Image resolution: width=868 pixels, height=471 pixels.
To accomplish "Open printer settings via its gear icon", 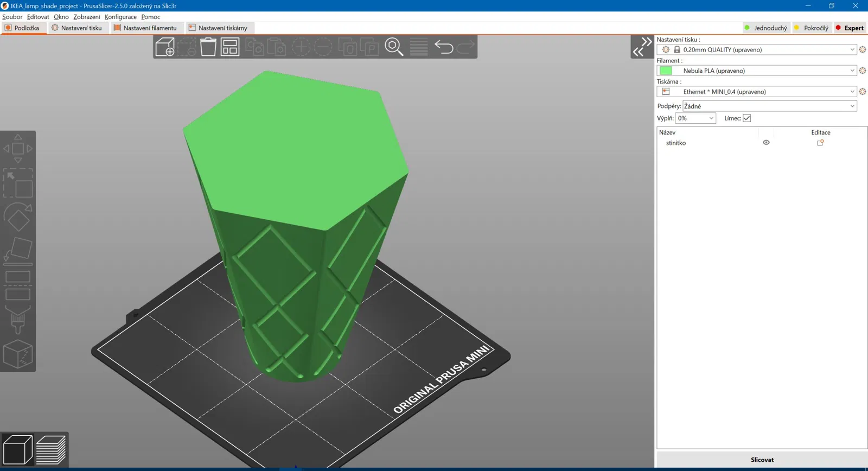I will pyautogui.click(x=863, y=92).
